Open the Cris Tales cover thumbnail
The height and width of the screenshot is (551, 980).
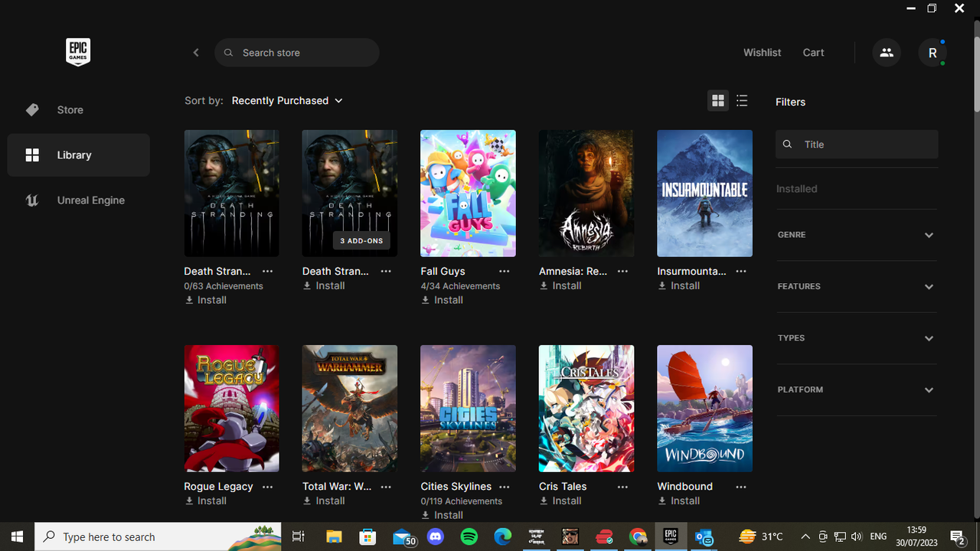tap(586, 409)
